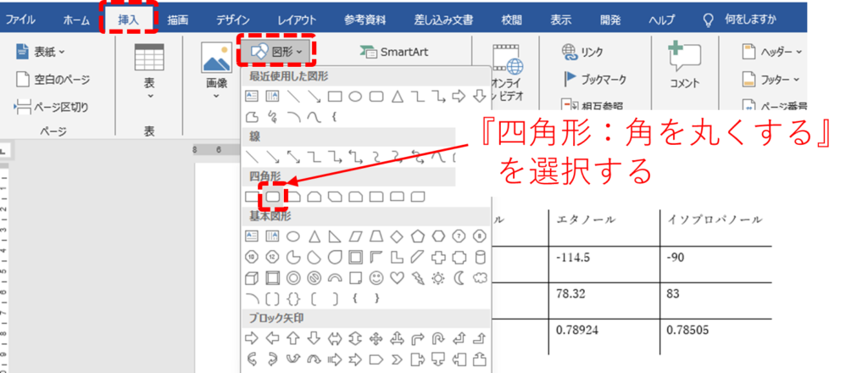Image resolution: width=868 pixels, height=373 pixels.
Task: Select the crescent moon shape
Action: 459,277
